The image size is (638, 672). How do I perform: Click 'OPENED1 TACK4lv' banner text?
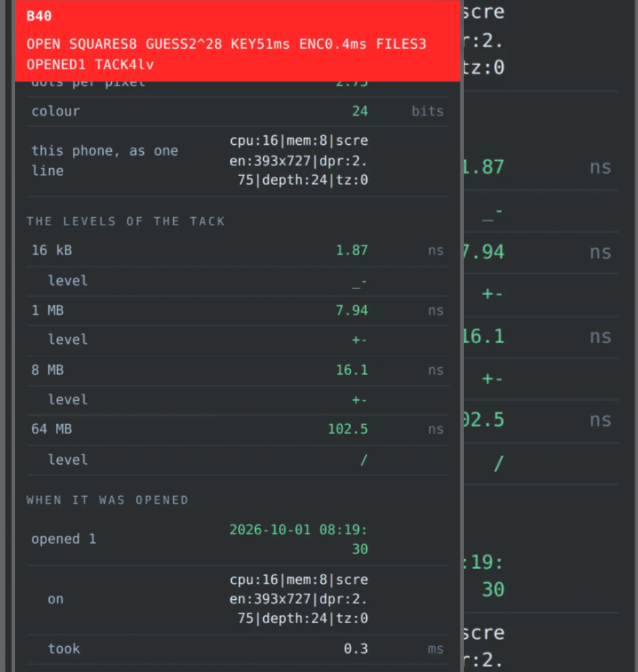tap(90, 65)
